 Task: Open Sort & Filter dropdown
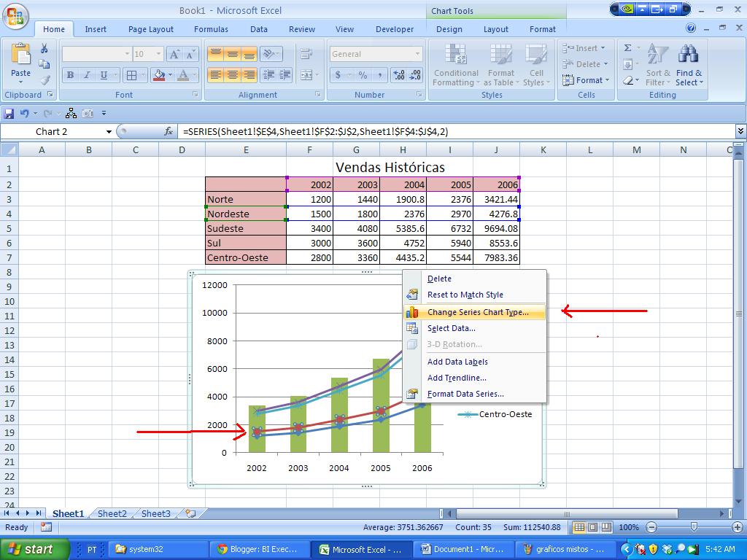point(658,65)
